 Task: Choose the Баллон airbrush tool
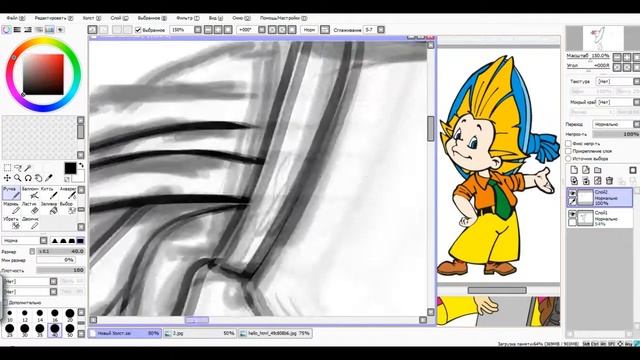tap(30, 193)
